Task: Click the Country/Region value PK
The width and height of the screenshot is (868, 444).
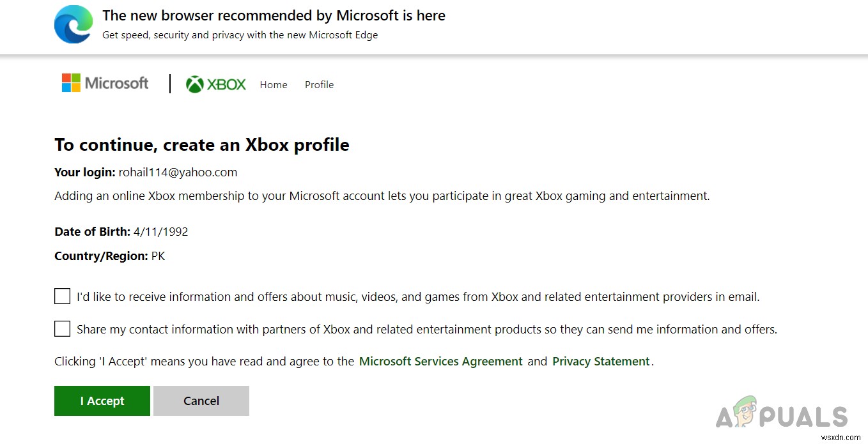Action: point(158,256)
